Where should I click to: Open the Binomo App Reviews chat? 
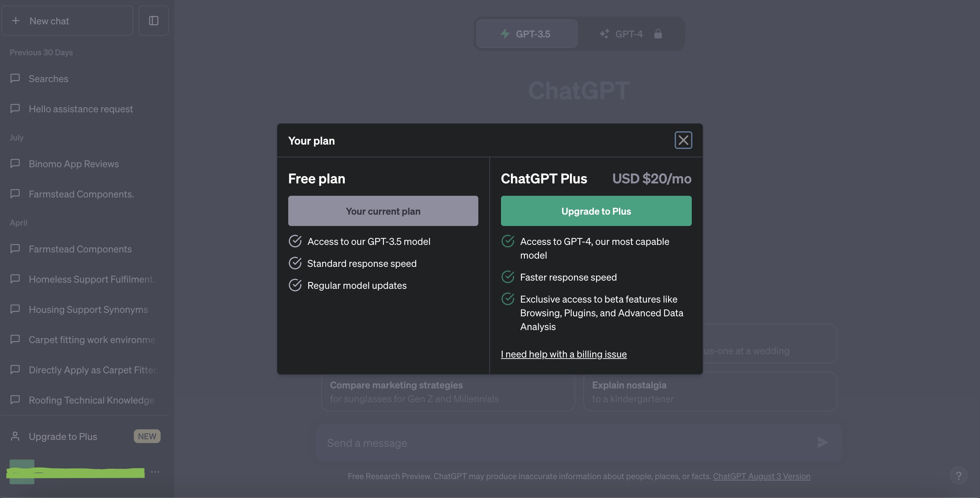(74, 164)
